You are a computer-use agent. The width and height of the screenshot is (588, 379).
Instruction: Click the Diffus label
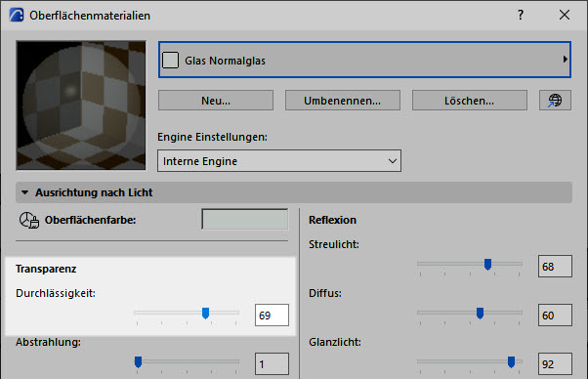point(325,293)
